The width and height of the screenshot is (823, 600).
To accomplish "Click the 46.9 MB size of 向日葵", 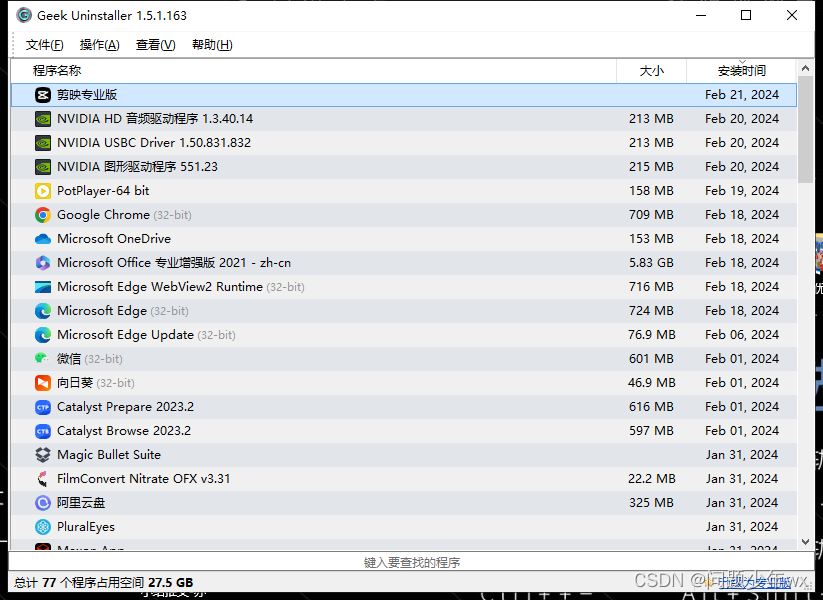I will (651, 383).
